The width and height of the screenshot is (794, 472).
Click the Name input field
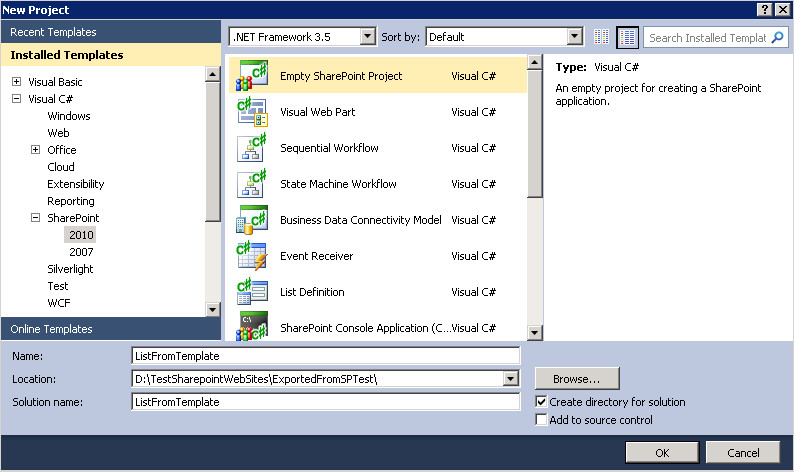coord(326,356)
